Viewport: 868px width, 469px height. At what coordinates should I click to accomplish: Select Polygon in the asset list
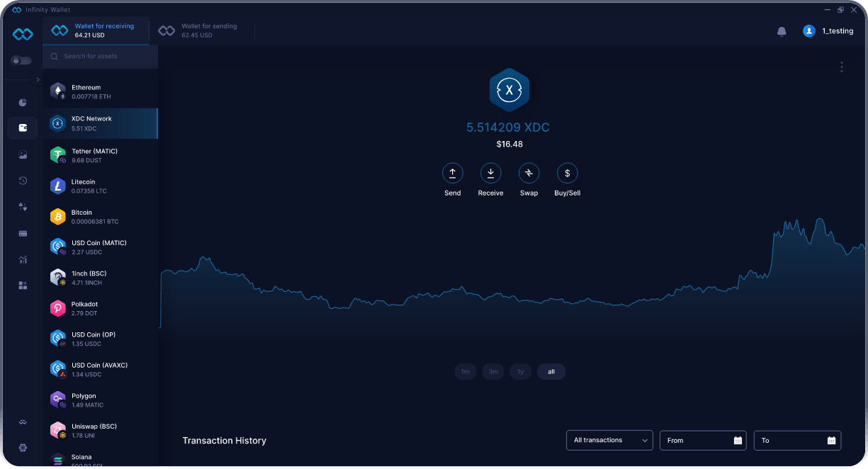(101, 400)
